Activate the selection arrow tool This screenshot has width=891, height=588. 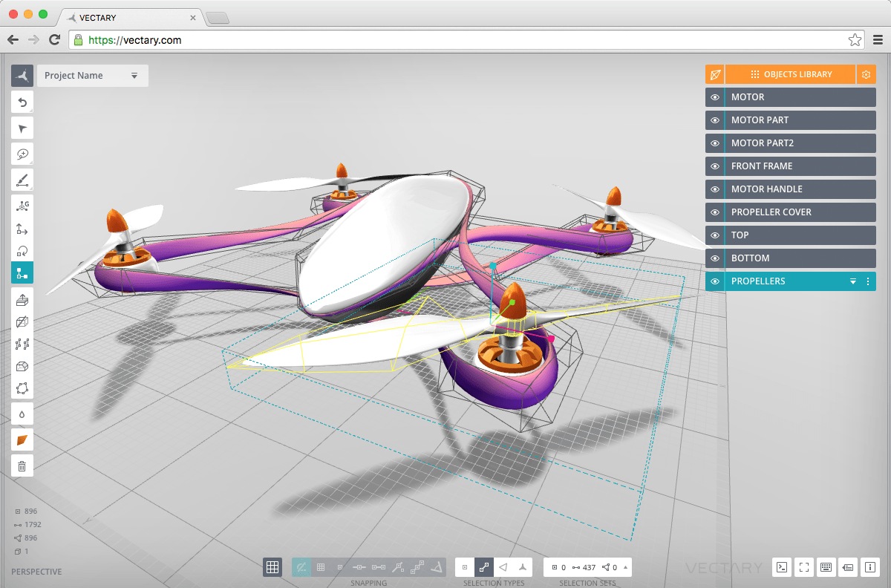pos(22,128)
